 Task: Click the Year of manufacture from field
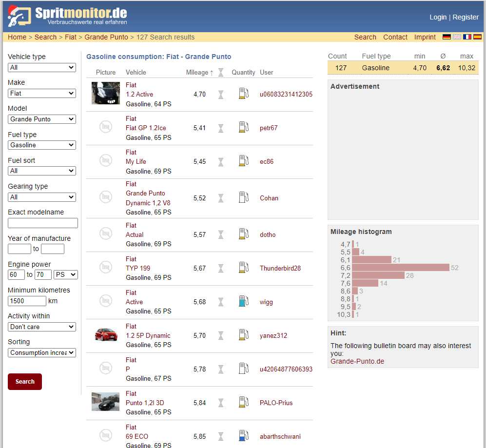(x=19, y=249)
